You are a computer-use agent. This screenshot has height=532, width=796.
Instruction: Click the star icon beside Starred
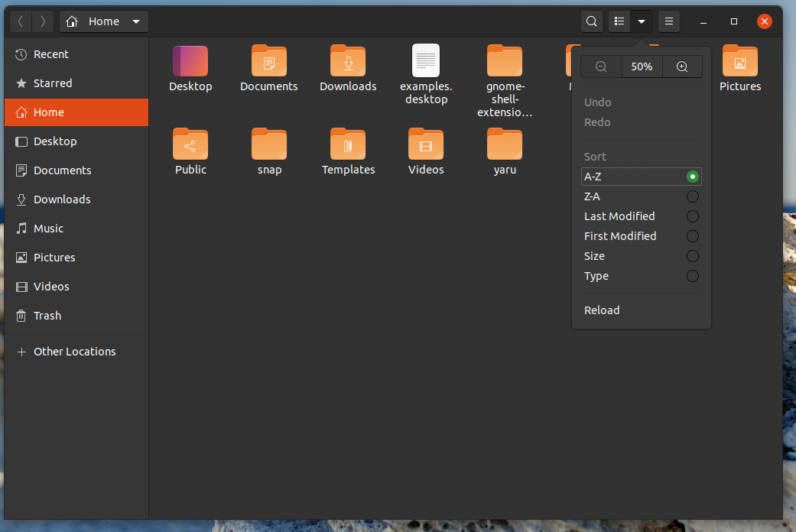coord(21,83)
